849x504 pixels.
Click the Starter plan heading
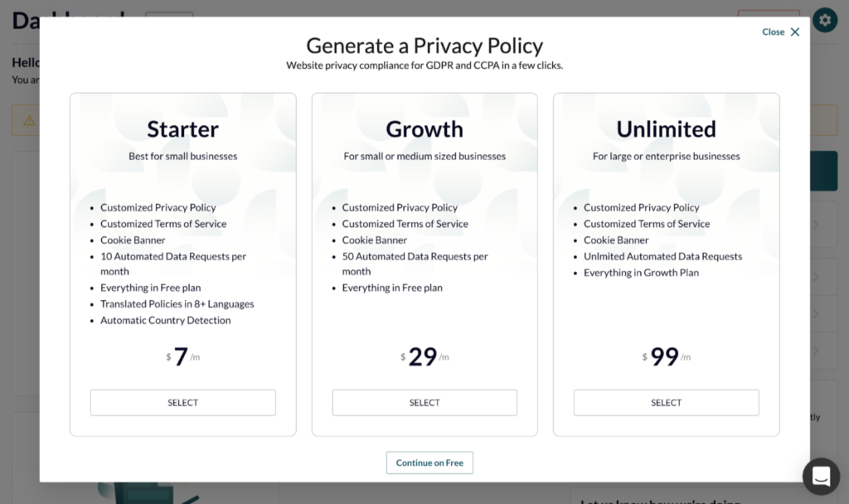pyautogui.click(x=182, y=129)
